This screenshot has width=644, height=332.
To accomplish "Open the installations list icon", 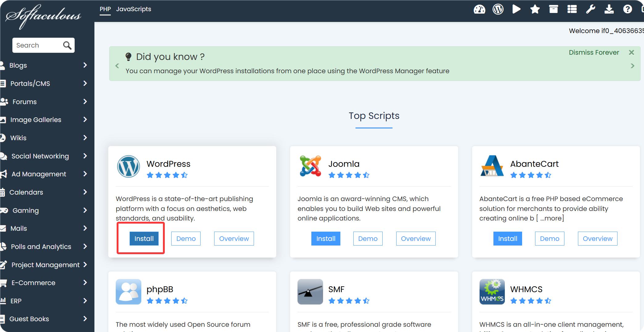I will click(x=572, y=9).
